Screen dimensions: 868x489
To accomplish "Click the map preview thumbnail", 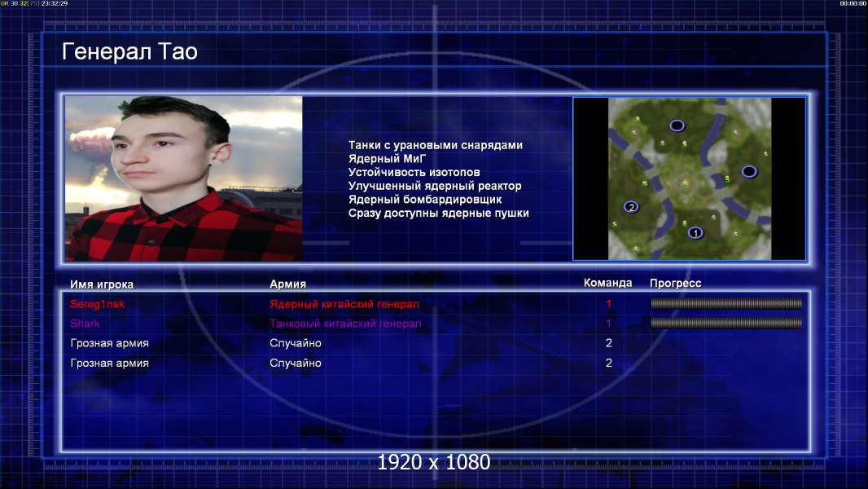I will [x=689, y=178].
